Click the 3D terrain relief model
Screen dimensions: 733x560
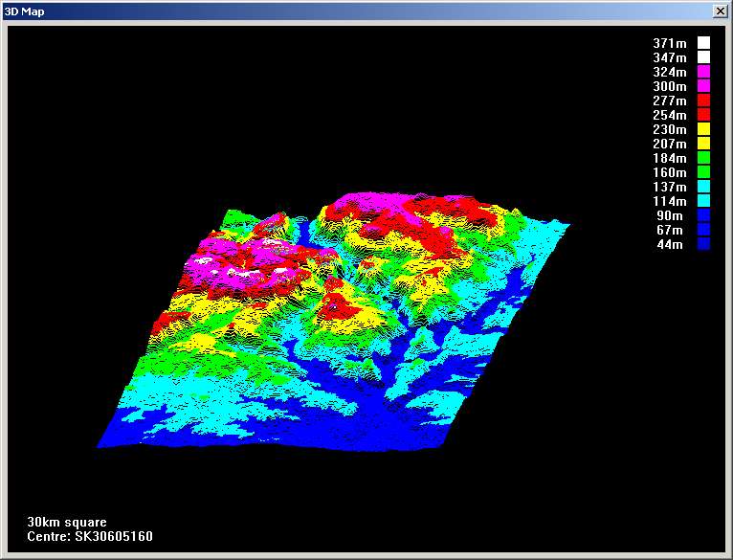pos(333,322)
